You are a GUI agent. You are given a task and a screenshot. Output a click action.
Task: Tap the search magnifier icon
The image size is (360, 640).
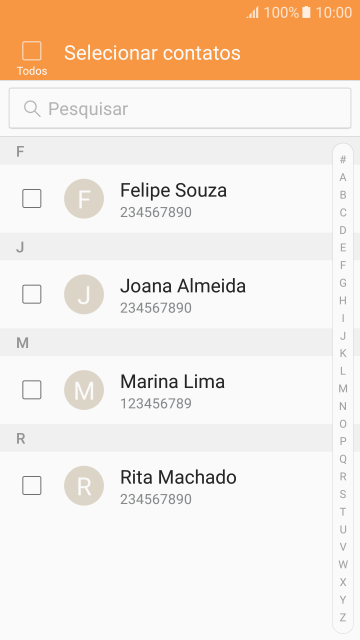(x=32, y=109)
